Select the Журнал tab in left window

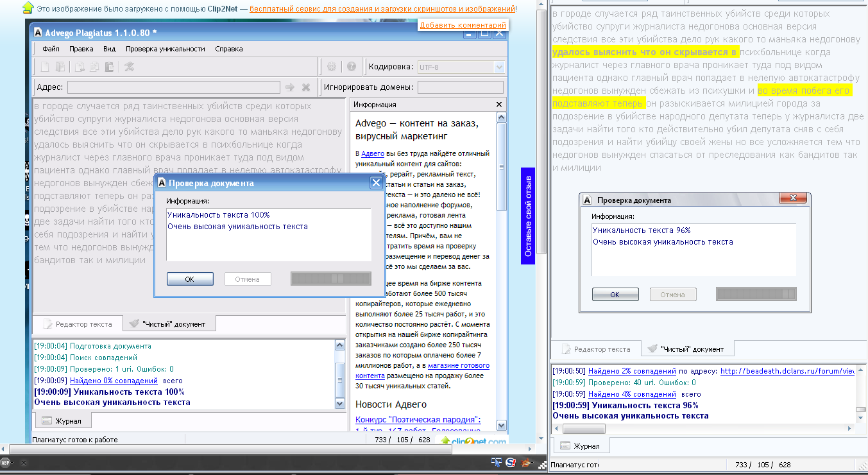(x=62, y=421)
